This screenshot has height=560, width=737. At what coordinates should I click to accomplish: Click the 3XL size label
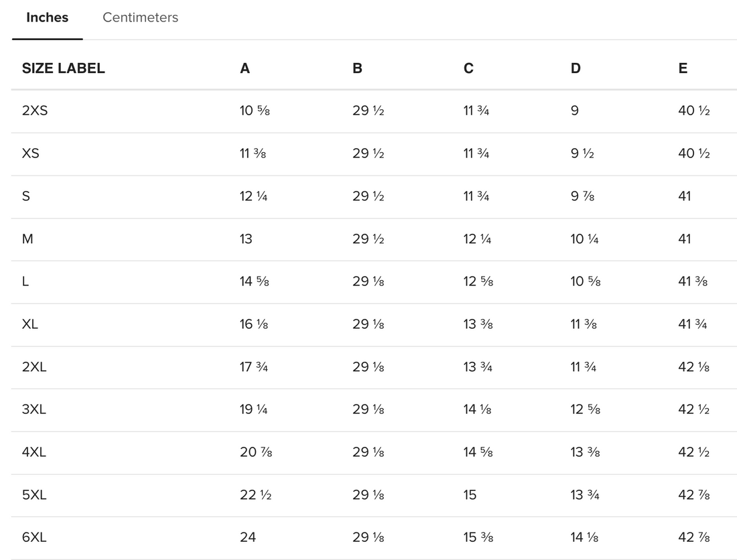(x=34, y=409)
